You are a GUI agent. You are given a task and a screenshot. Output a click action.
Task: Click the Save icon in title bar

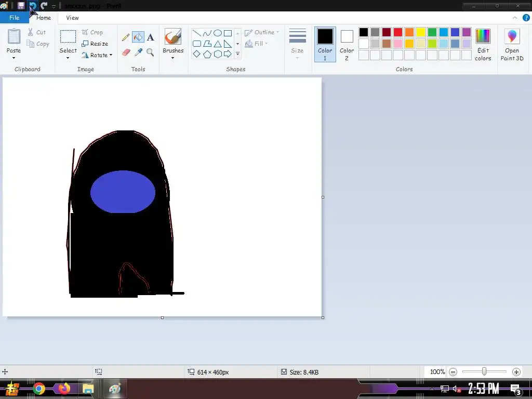(21, 6)
